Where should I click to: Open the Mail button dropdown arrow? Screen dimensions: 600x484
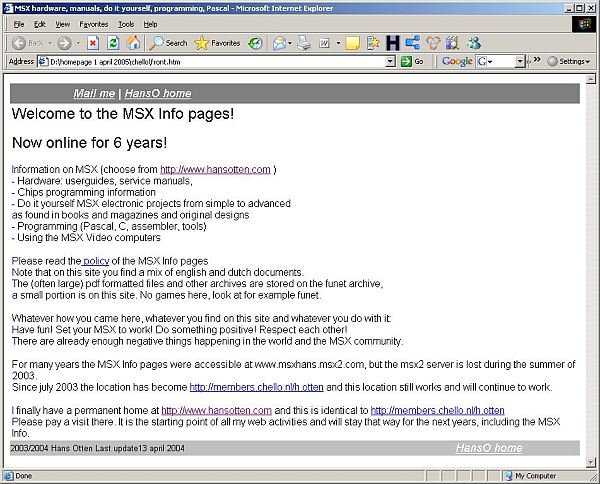click(290, 43)
